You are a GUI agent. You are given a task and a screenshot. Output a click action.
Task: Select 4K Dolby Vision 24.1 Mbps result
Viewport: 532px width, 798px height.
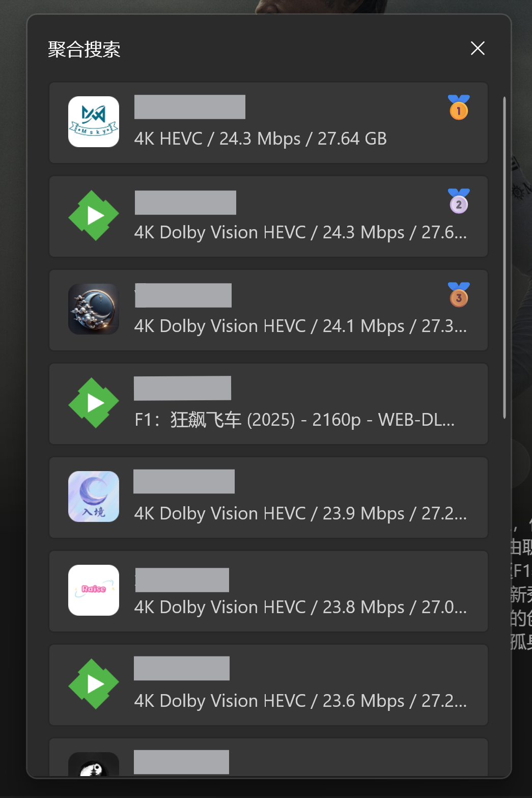268,310
